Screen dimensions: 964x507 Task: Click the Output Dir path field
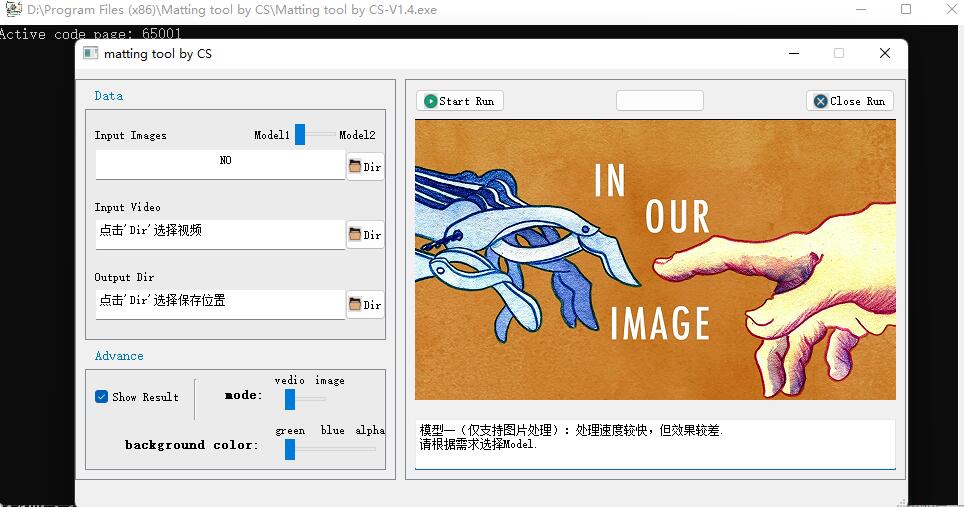click(220, 304)
